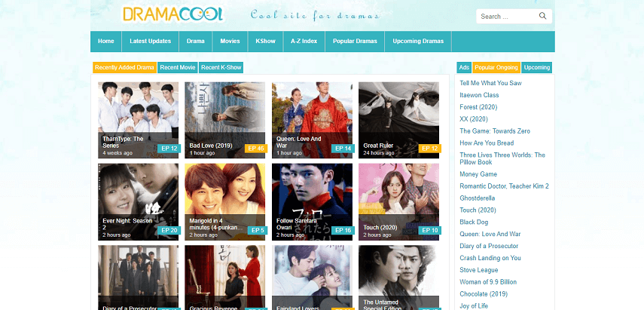Open Queen: Love And War sidebar link
Viewport: 644px width, 310px height.
[490, 234]
